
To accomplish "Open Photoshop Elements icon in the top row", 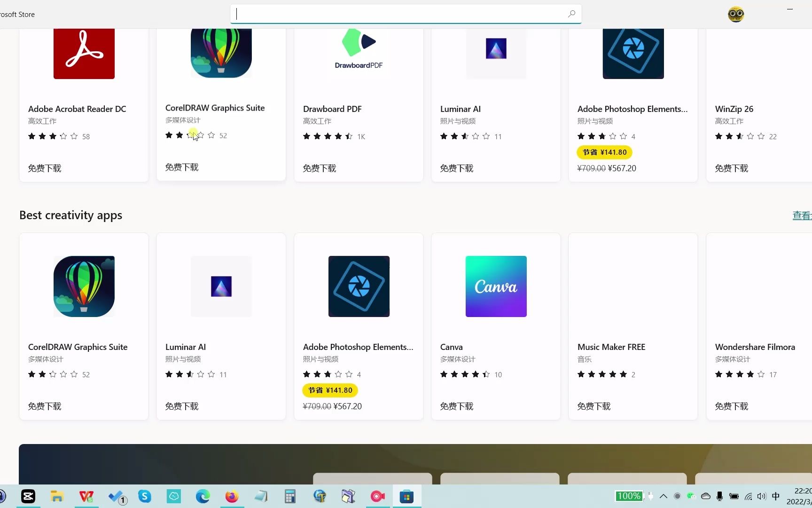I will [x=633, y=54].
